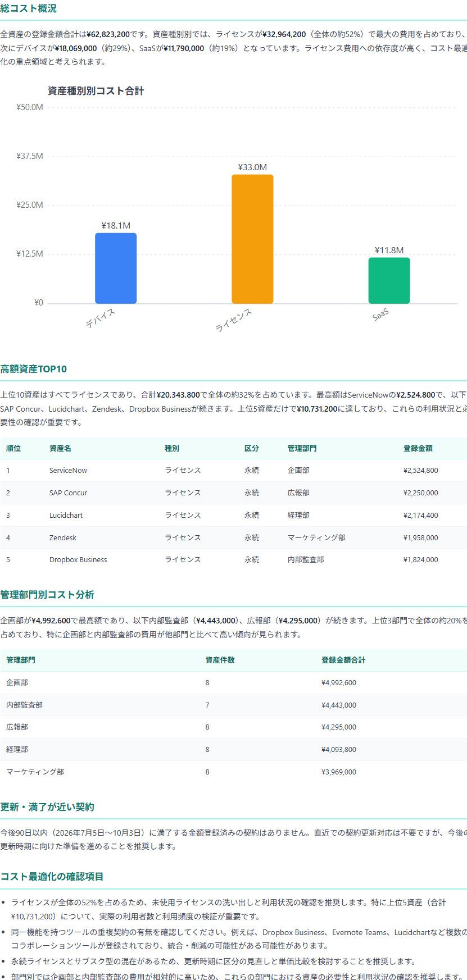Click the SAP Concur row asset name
The height and width of the screenshot is (980, 467).
[68, 493]
